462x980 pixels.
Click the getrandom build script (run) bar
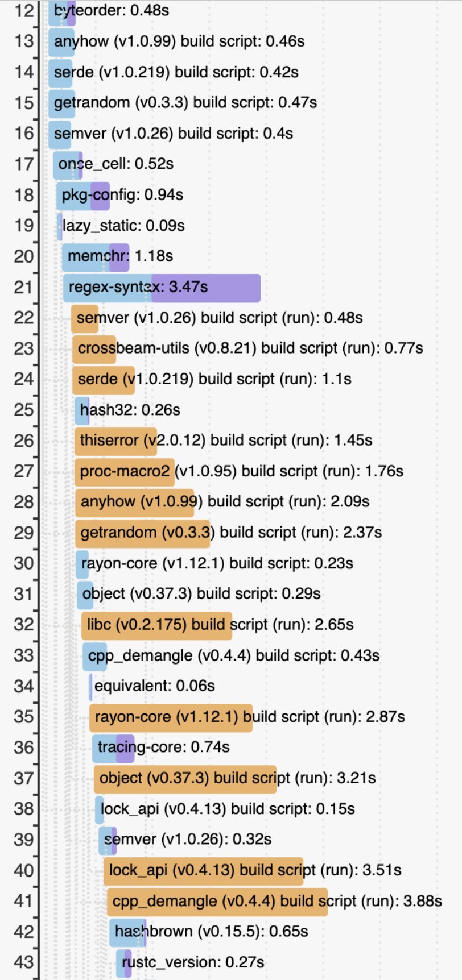[142, 533]
